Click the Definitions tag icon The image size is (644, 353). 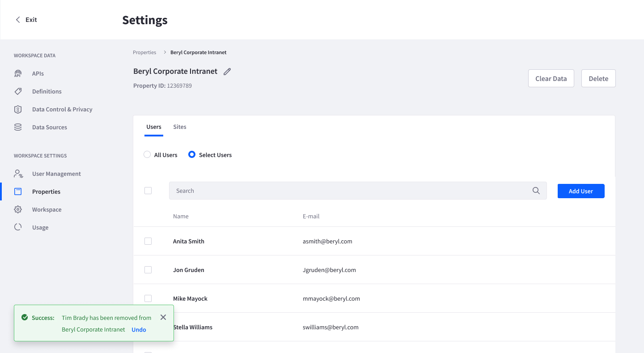click(x=18, y=91)
